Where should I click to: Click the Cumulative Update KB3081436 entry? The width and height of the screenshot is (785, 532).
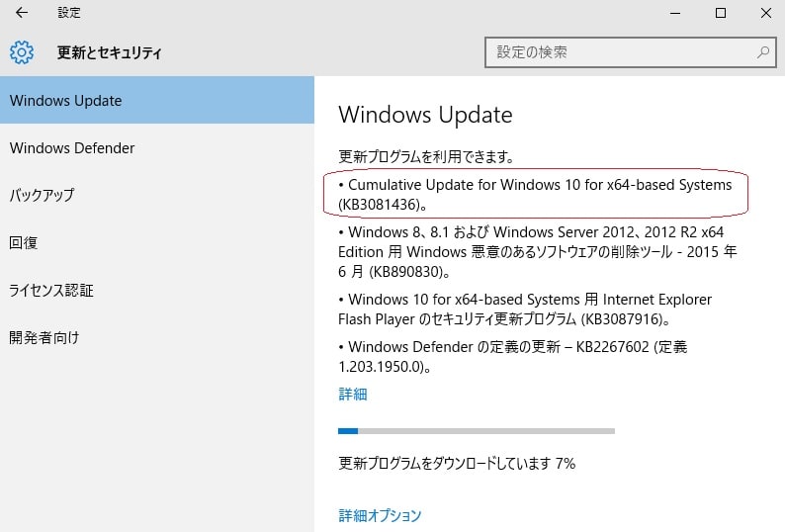[x=535, y=195]
